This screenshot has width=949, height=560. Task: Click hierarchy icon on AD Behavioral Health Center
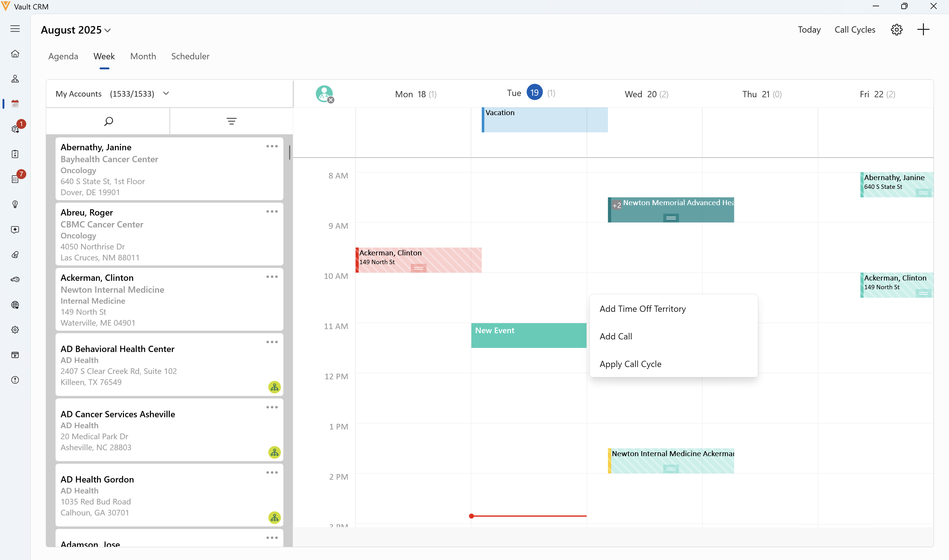[274, 387]
